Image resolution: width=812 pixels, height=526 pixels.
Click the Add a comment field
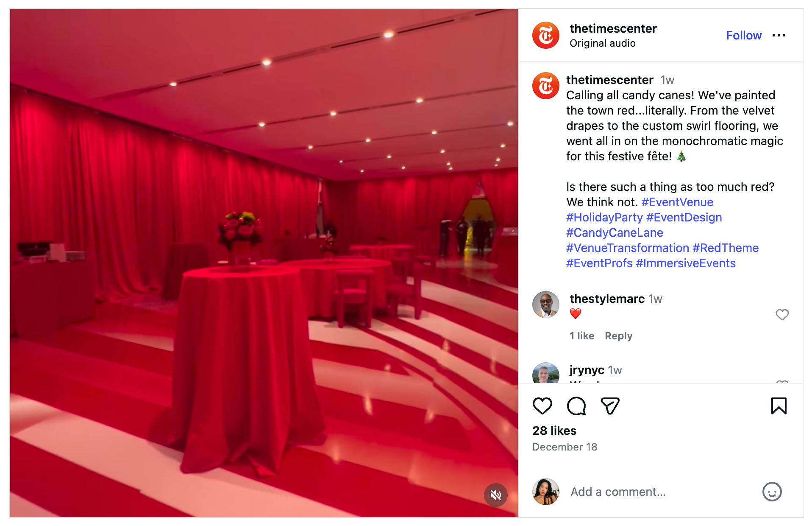coord(661,492)
